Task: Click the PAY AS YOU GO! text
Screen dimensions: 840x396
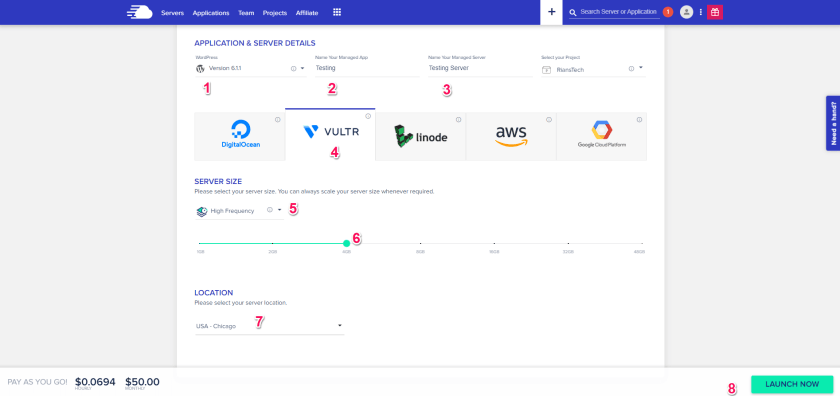Action: click(x=38, y=383)
